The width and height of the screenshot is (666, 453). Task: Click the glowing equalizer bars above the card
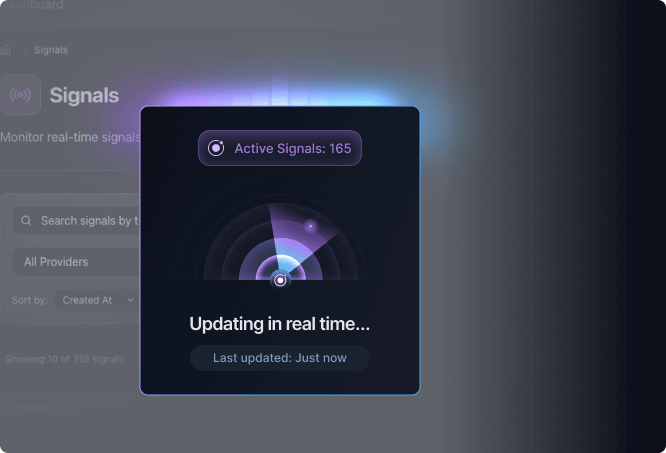tap(280, 91)
